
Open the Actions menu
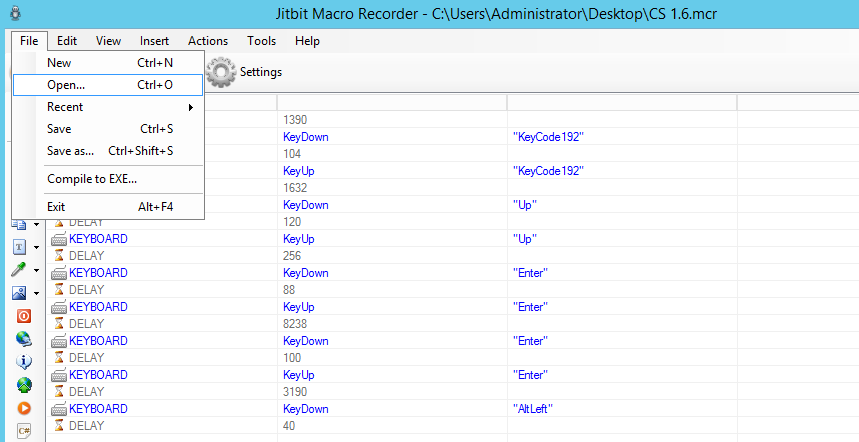tap(208, 41)
